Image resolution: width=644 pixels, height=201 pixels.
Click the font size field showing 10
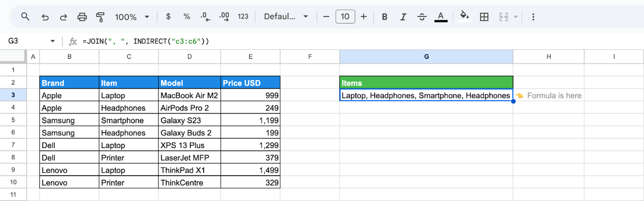[x=345, y=17]
